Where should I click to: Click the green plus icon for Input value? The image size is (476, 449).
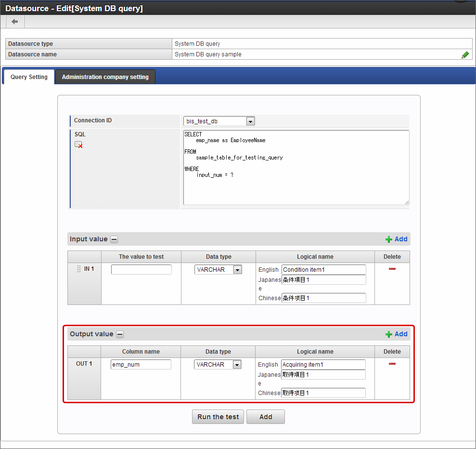click(x=388, y=239)
